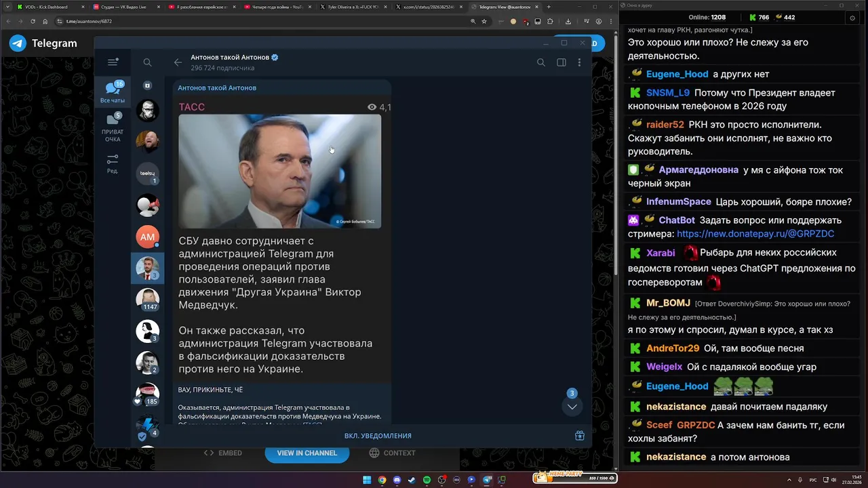Viewport: 868px width, 488px height.
Task: Open the channel three-dot options menu
Action: click(x=579, y=62)
